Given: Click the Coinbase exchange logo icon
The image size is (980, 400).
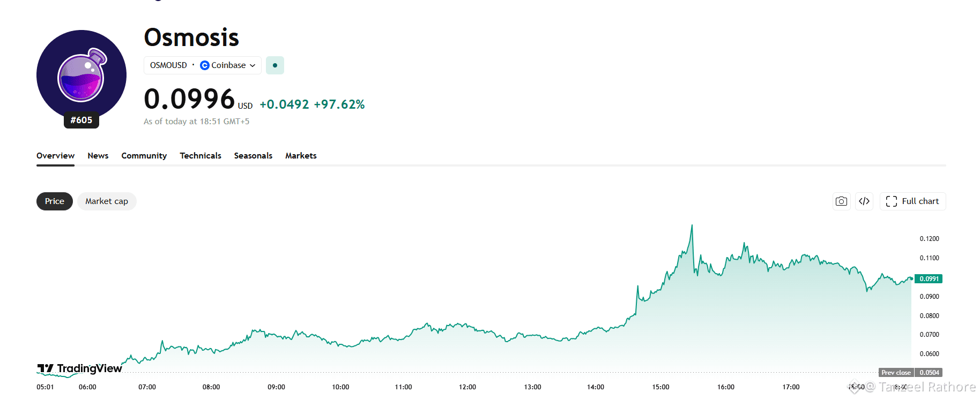Looking at the screenshot, I should (205, 65).
